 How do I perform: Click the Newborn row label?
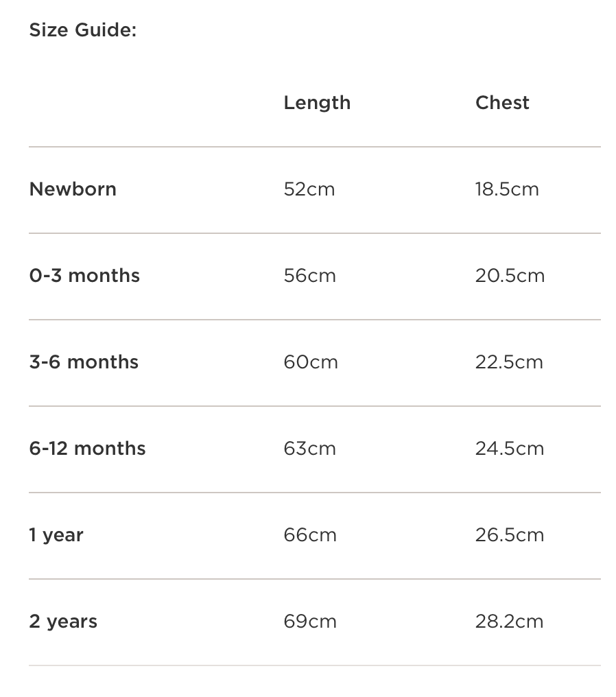click(73, 189)
